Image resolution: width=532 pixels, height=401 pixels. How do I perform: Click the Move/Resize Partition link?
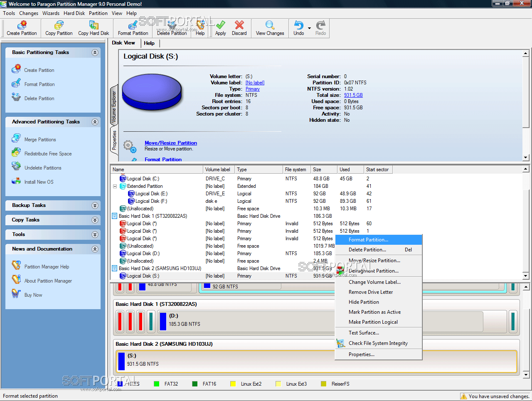(171, 143)
